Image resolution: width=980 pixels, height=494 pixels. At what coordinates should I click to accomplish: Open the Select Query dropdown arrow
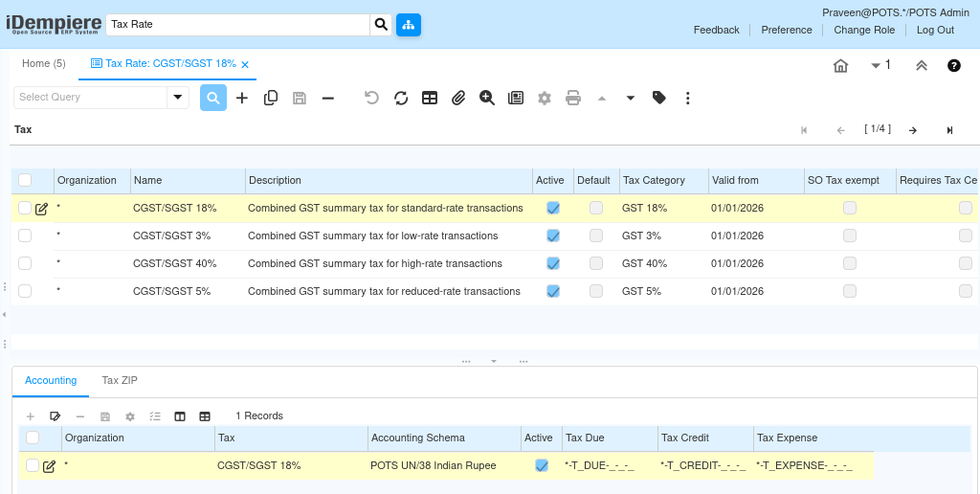(177, 97)
